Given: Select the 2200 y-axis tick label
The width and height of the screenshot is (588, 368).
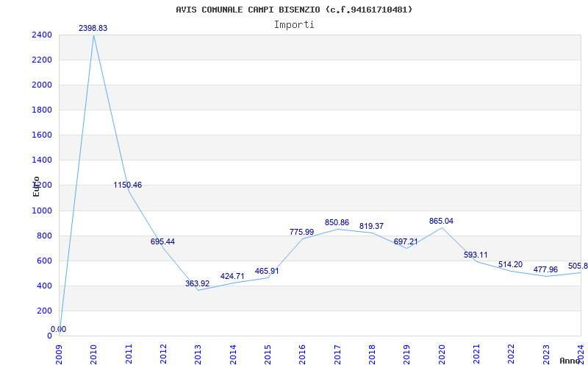Looking at the screenshot, I should (42, 60).
